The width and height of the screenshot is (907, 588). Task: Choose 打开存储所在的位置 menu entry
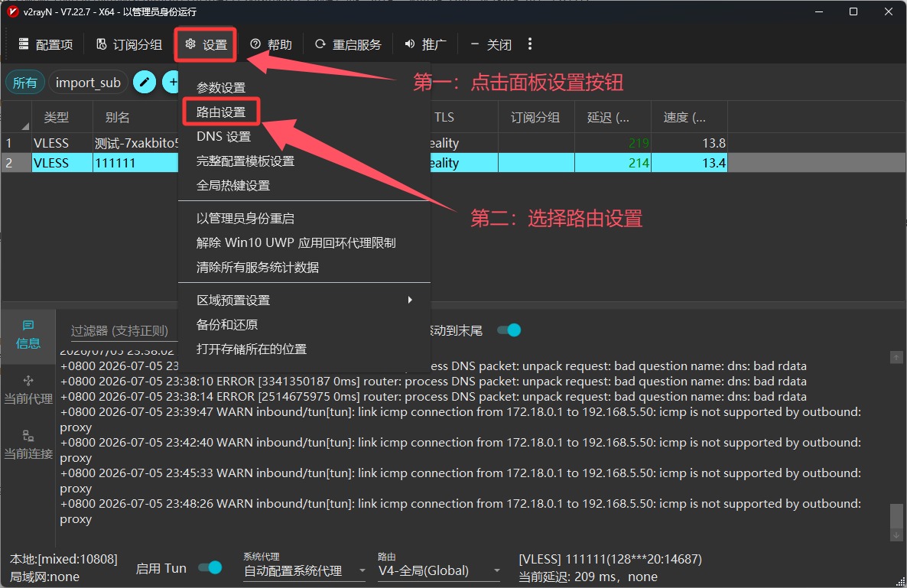(x=251, y=349)
